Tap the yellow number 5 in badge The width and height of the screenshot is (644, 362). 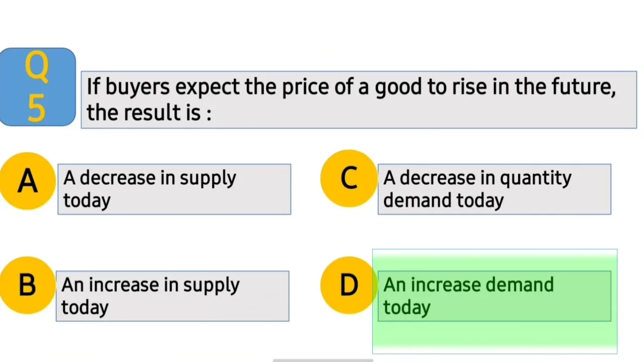coord(37,107)
